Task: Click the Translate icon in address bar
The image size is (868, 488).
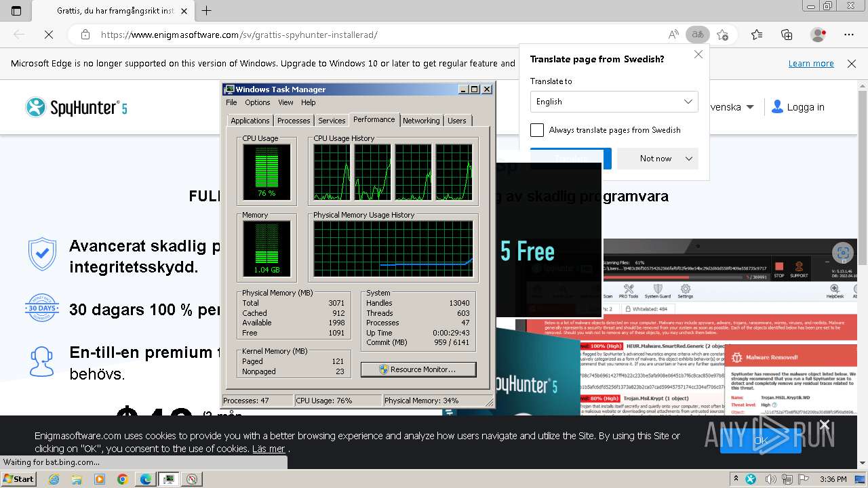Action: (697, 35)
